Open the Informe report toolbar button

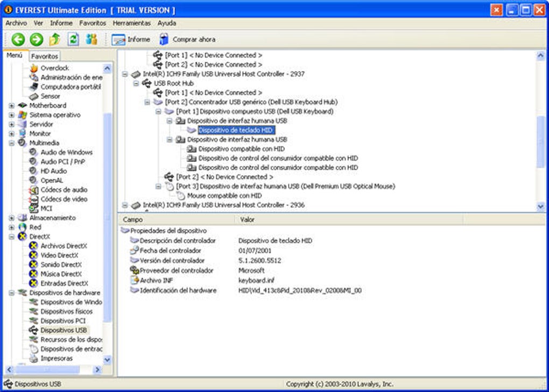[x=131, y=39]
